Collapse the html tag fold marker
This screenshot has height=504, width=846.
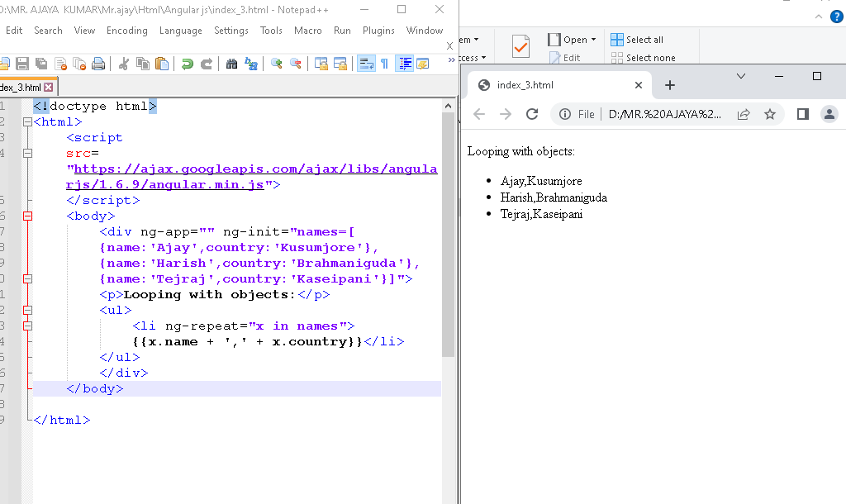click(27, 121)
